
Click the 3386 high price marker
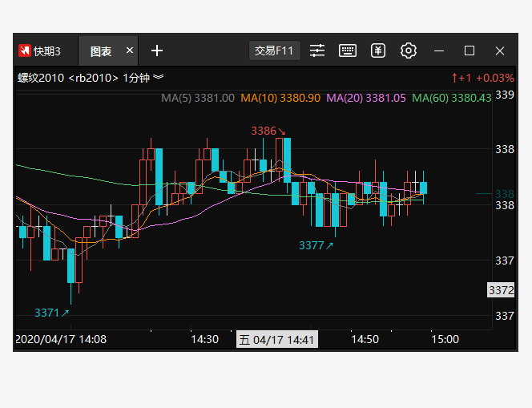click(268, 131)
